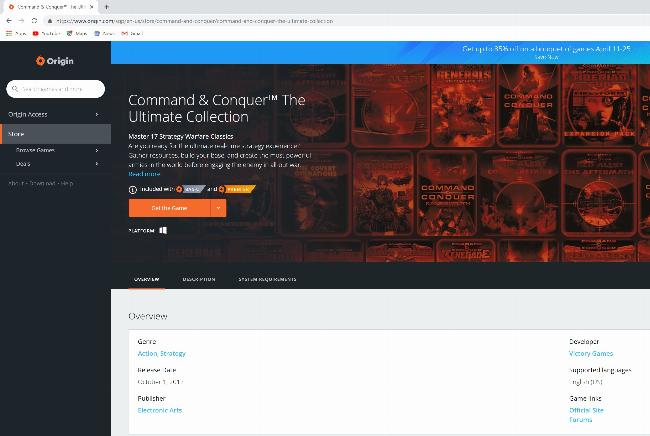Click the Read more link
Viewport: 650px width, 436px height.
(144, 174)
